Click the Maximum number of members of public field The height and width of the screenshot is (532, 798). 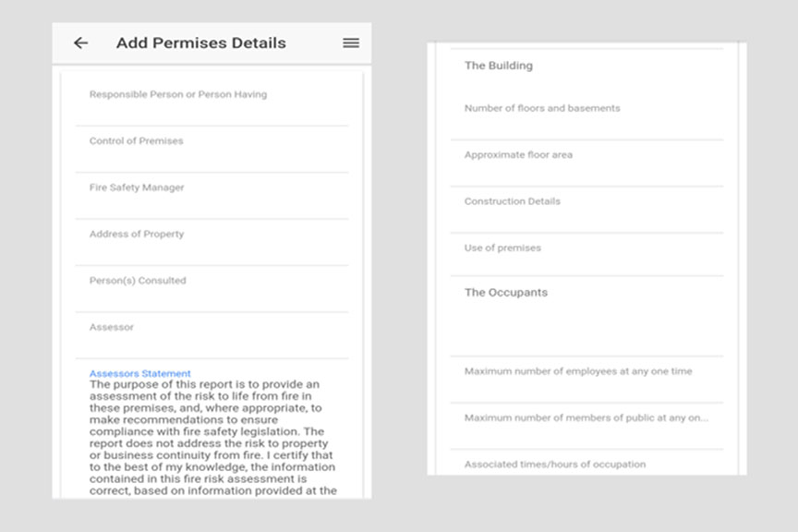pyautogui.click(x=586, y=424)
